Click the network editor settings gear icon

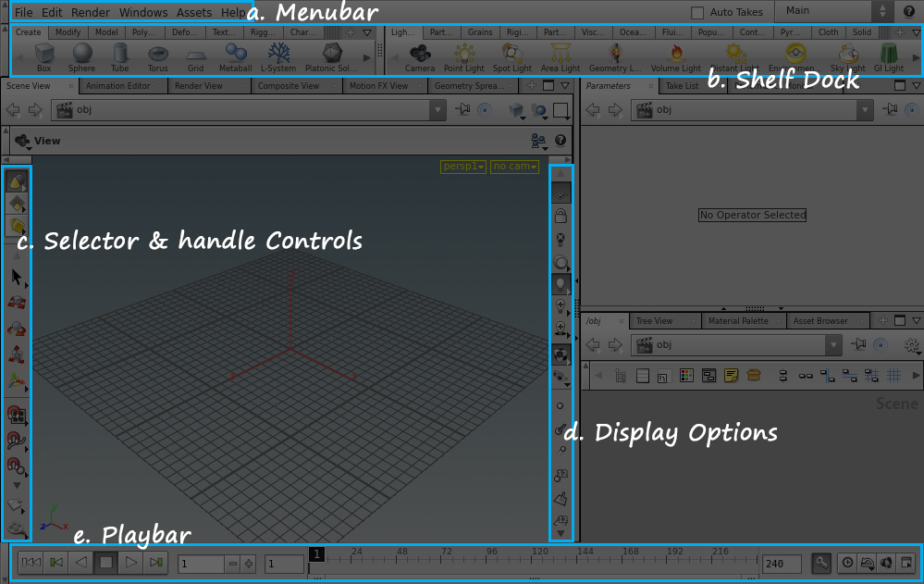pos(912,346)
